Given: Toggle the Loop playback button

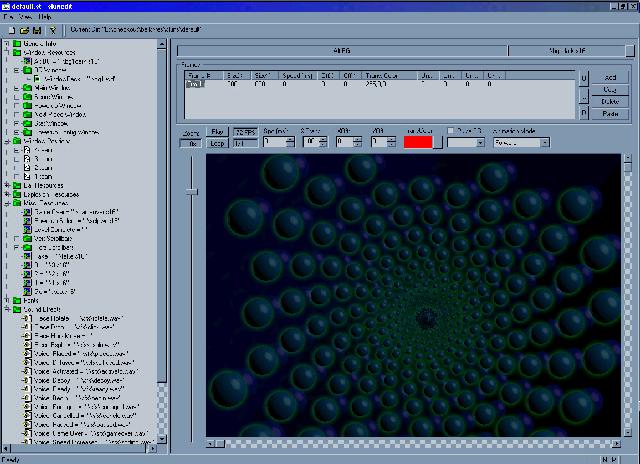Looking at the screenshot, I should 218,143.
